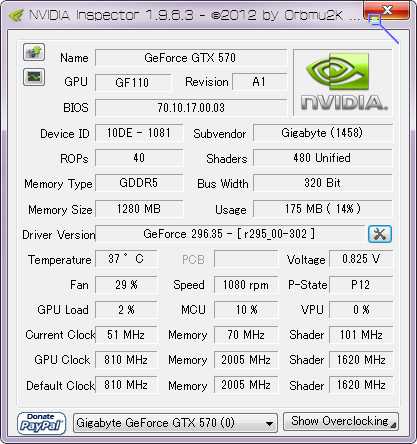This screenshot has width=417, height=444.
Task: Click Current Clock value 51 MHz
Action: click(126, 335)
